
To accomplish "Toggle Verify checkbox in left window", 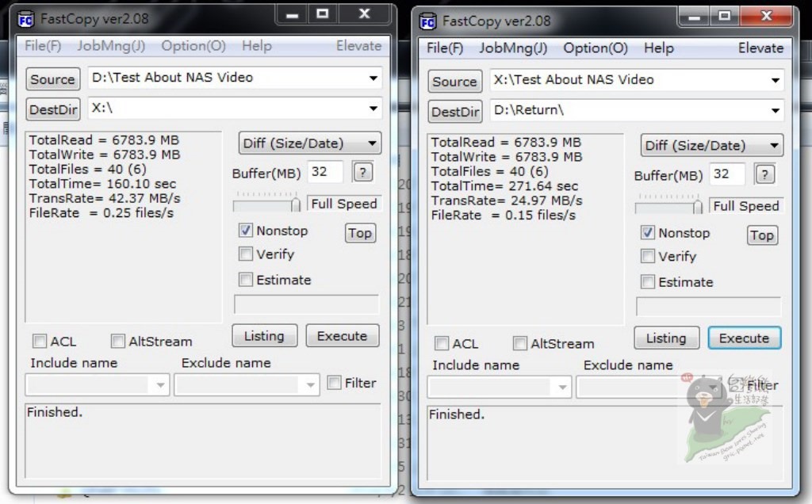I will 246,254.
